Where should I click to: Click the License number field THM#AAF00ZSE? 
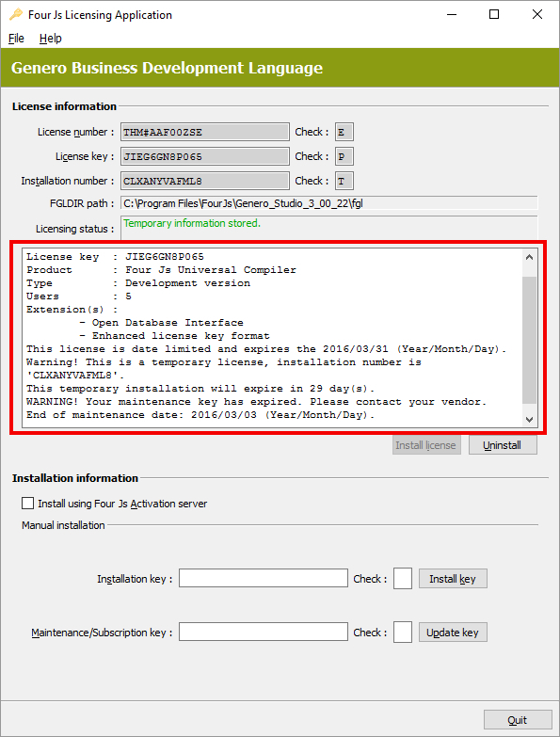click(205, 132)
